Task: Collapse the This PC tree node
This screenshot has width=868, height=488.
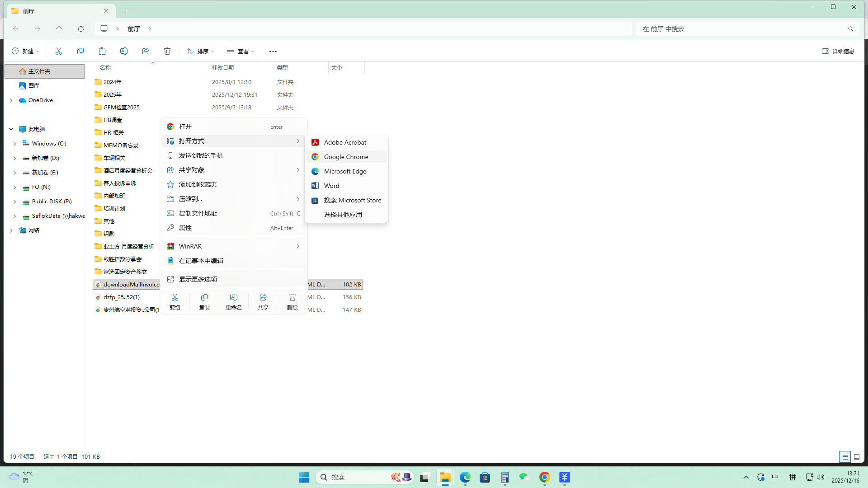Action: point(11,129)
